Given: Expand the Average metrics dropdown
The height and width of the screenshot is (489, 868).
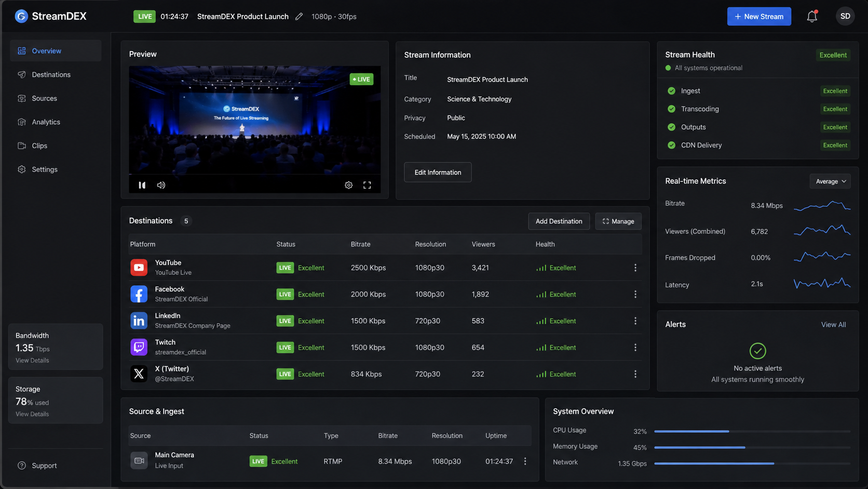Looking at the screenshot, I should [830, 181].
